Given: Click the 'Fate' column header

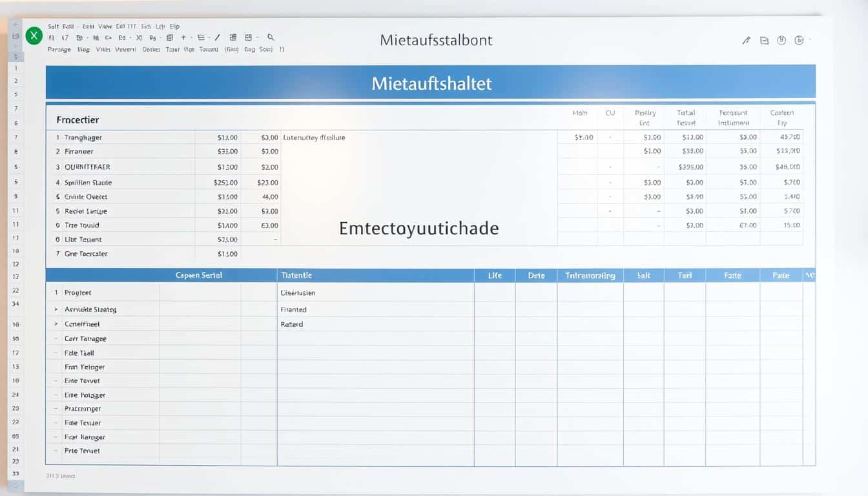Looking at the screenshot, I should [x=732, y=276].
